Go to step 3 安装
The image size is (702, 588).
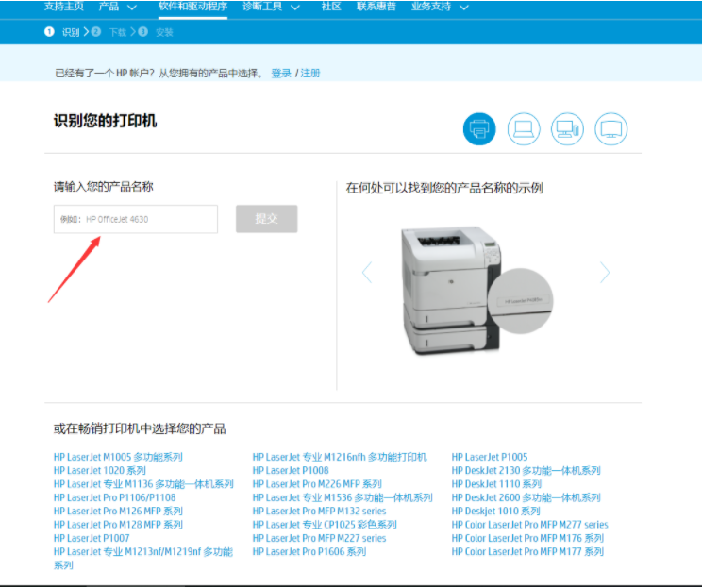pos(156,32)
